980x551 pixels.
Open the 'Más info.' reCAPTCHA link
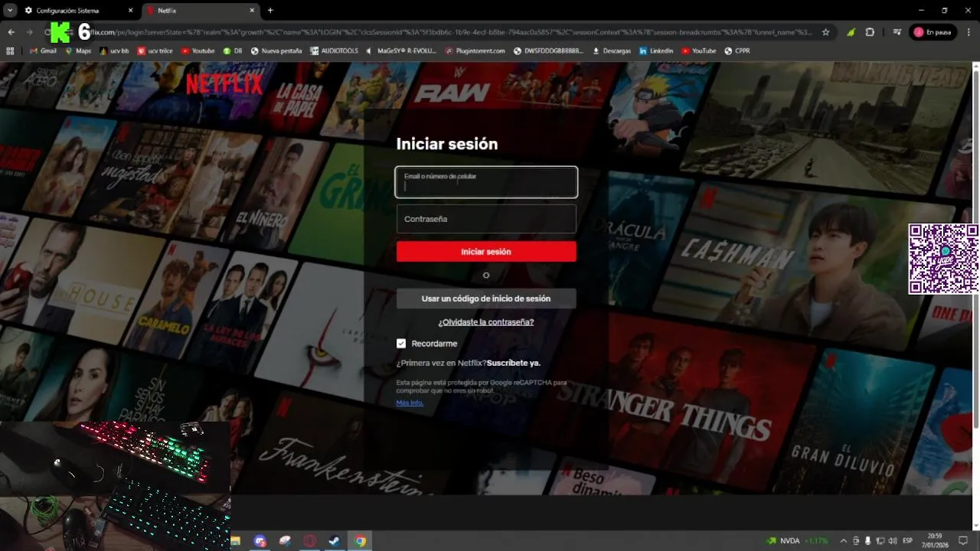(x=410, y=403)
